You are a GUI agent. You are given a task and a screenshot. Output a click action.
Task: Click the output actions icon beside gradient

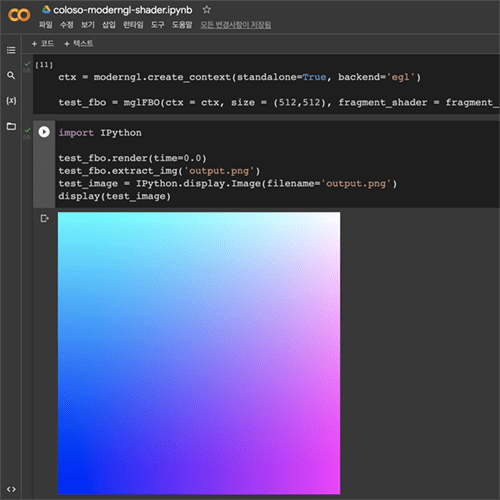[x=44, y=218]
